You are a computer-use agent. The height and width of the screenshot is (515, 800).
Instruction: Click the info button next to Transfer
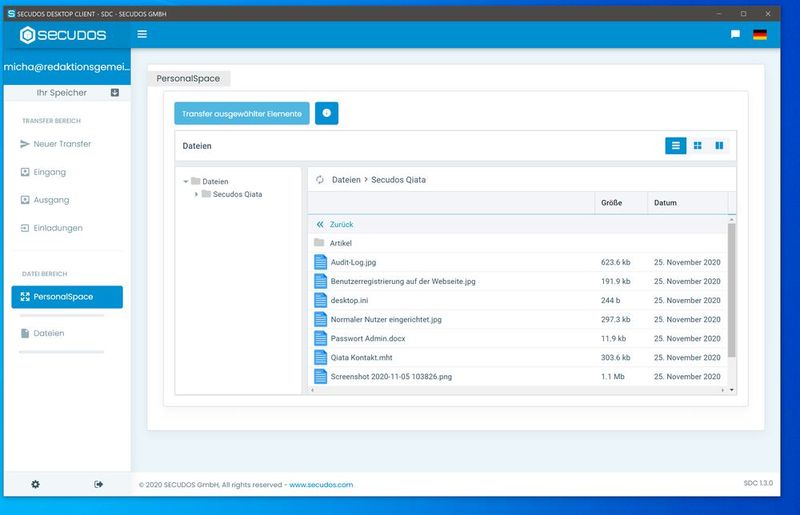(327, 113)
